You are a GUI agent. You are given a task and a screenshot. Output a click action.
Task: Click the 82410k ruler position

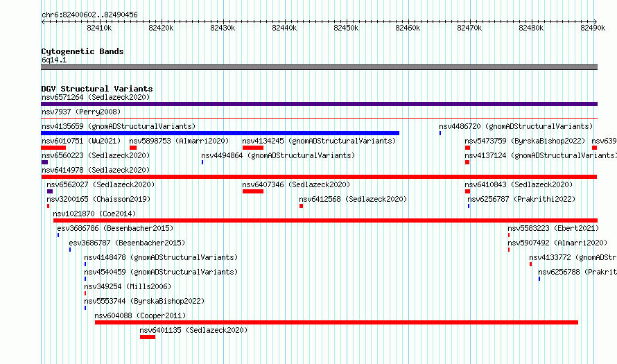click(99, 28)
